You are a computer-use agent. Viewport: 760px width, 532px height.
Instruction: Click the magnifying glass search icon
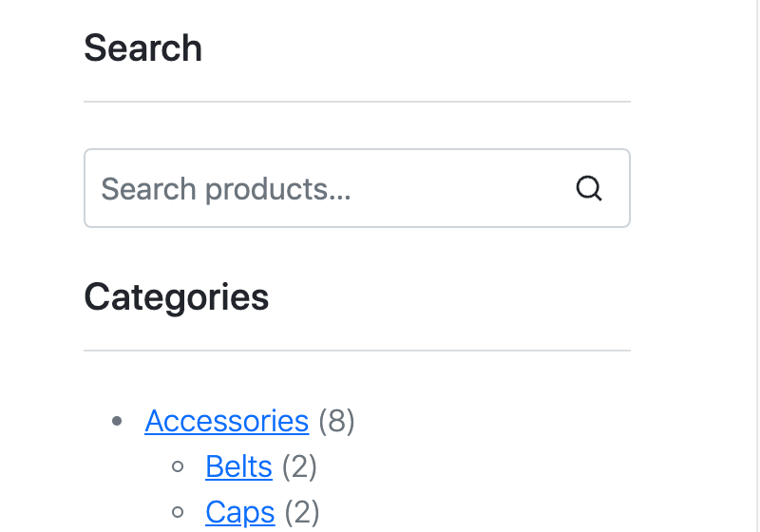tap(589, 188)
